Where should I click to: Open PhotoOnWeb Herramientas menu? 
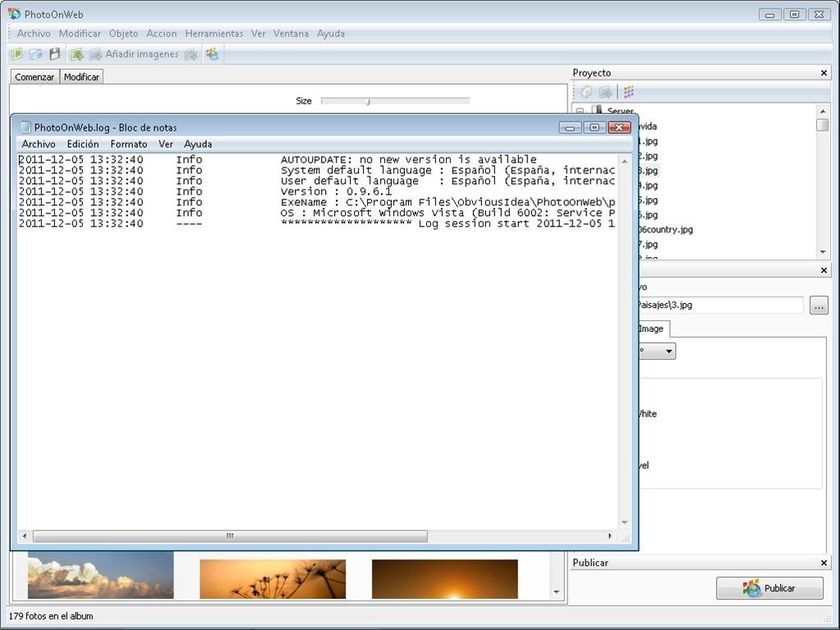213,34
